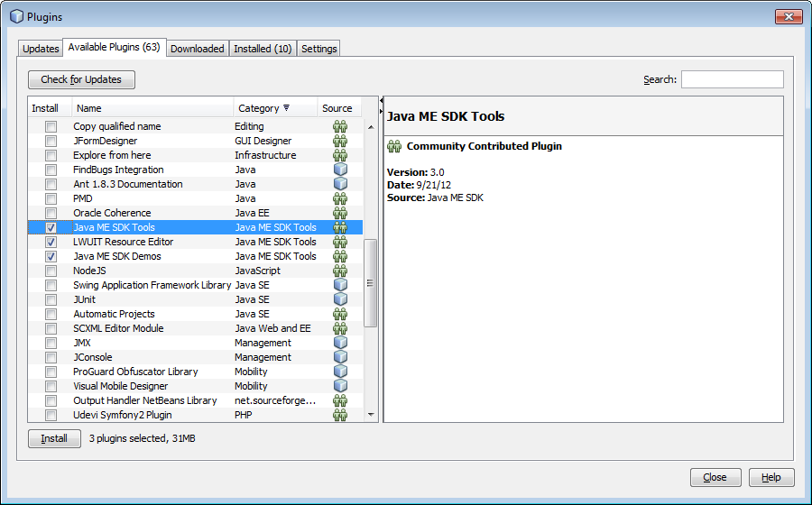Select the Available Plugins (63) tab

pyautogui.click(x=115, y=47)
